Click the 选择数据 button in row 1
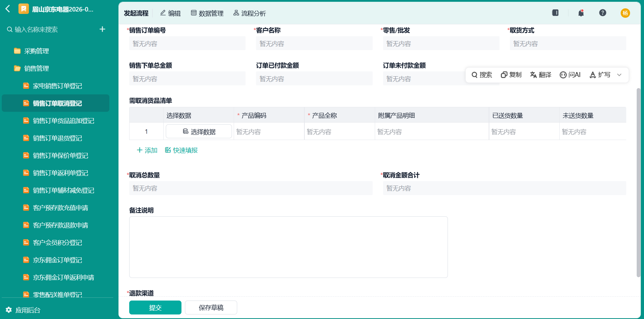 (199, 131)
